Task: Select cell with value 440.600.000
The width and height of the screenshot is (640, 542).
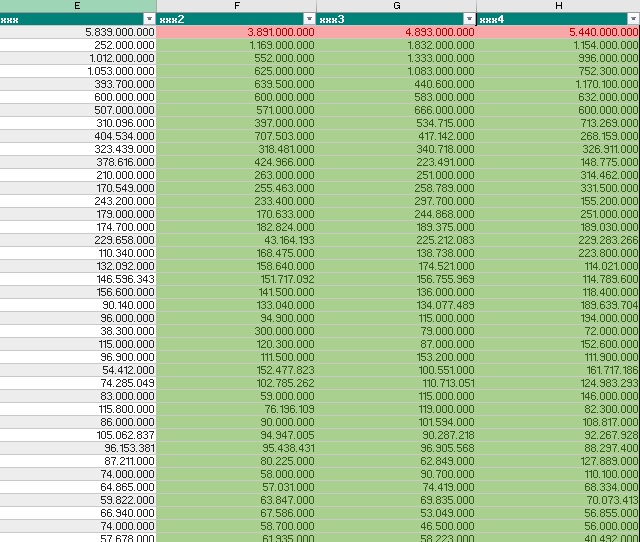Action: click(x=396, y=84)
